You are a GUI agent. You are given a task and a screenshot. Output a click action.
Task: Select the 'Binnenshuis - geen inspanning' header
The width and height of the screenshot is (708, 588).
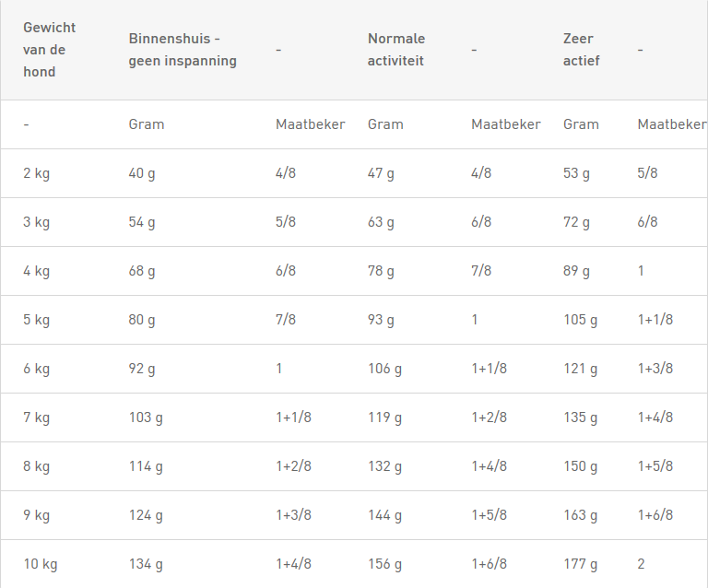183,50
